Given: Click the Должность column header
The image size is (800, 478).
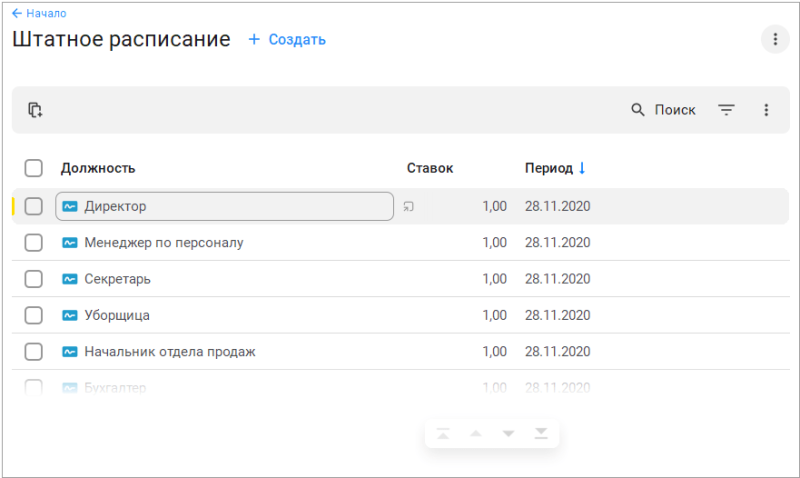Looking at the screenshot, I should click(x=98, y=168).
